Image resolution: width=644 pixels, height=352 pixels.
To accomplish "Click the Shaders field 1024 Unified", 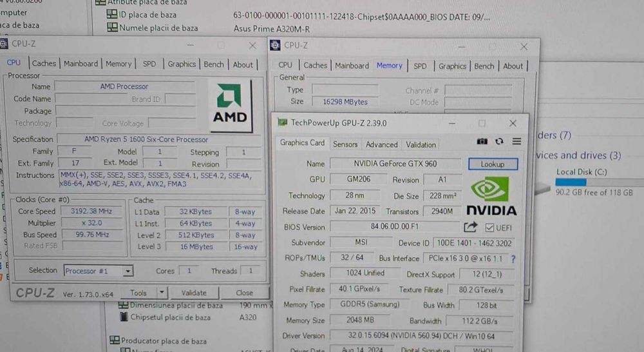I will 365,273.
